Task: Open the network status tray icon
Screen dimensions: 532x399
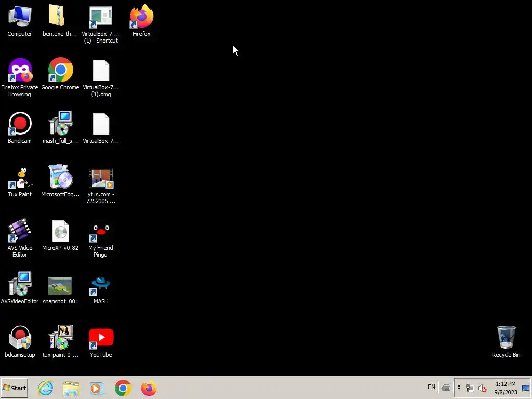Action: [470, 388]
